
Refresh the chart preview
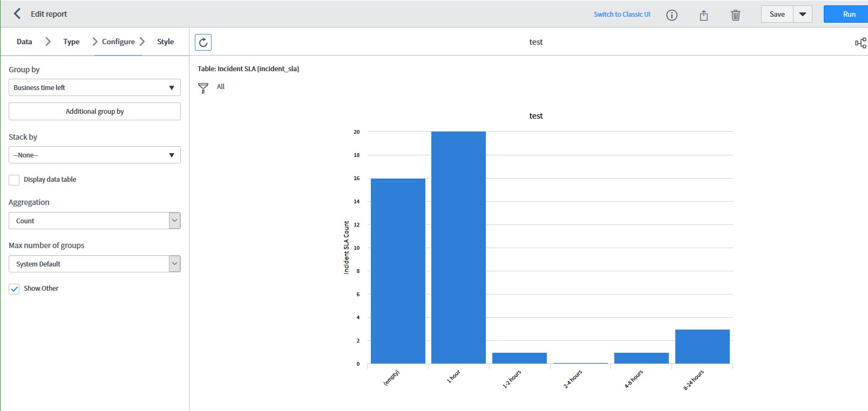pos(203,42)
